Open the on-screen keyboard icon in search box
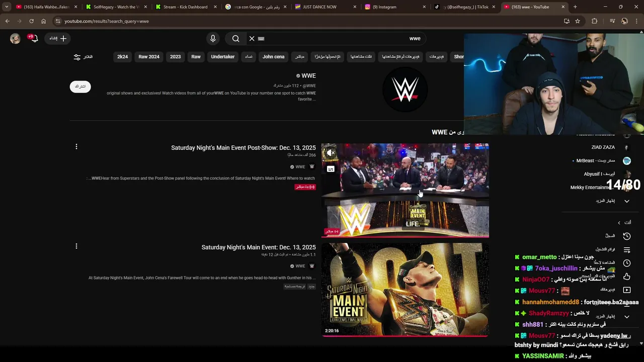Screen dimensions: 644x362 pos(261,38)
